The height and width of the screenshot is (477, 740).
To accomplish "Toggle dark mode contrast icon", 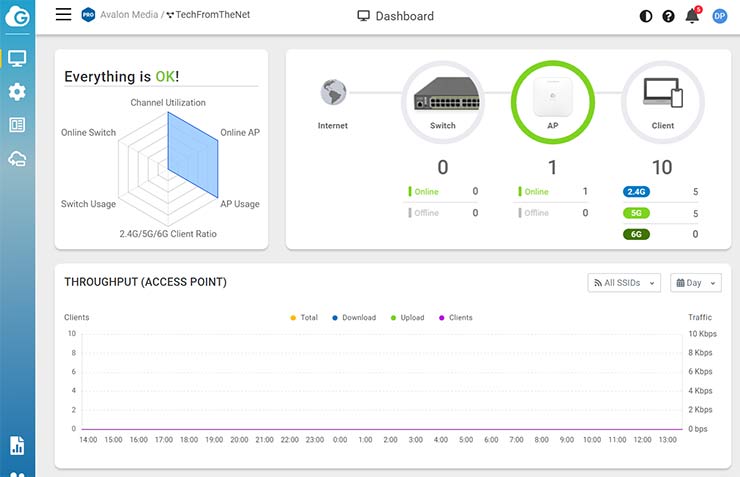I will click(646, 16).
